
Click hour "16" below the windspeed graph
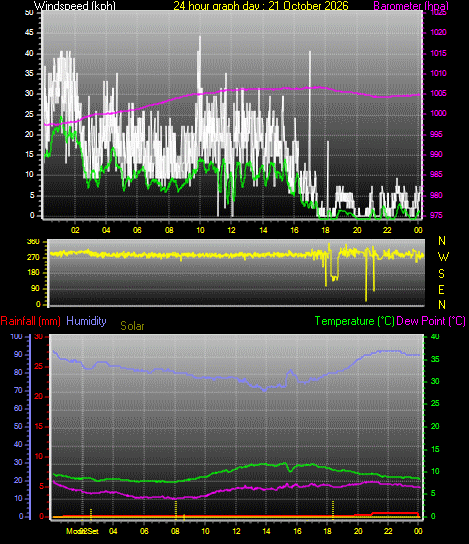pyautogui.click(x=295, y=230)
